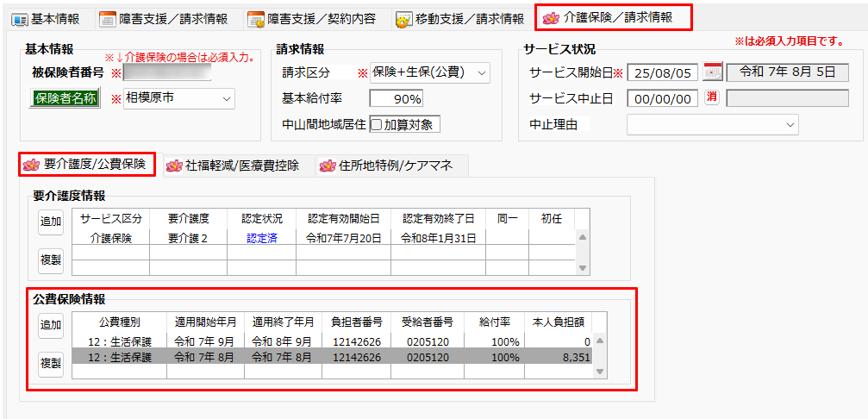Click the 負担者番号 column header
The width and height of the screenshot is (868, 419).
pyautogui.click(x=356, y=322)
